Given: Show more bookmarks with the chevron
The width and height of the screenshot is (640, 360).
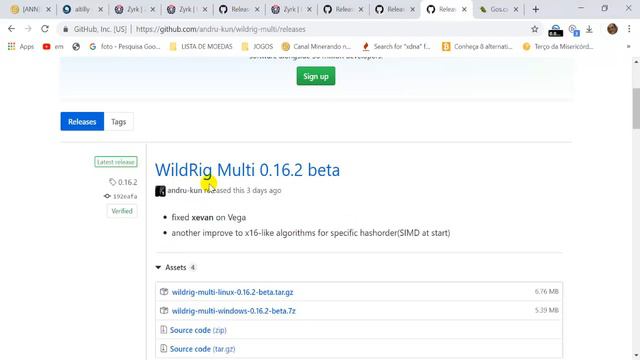Looking at the screenshot, I should (629, 47).
